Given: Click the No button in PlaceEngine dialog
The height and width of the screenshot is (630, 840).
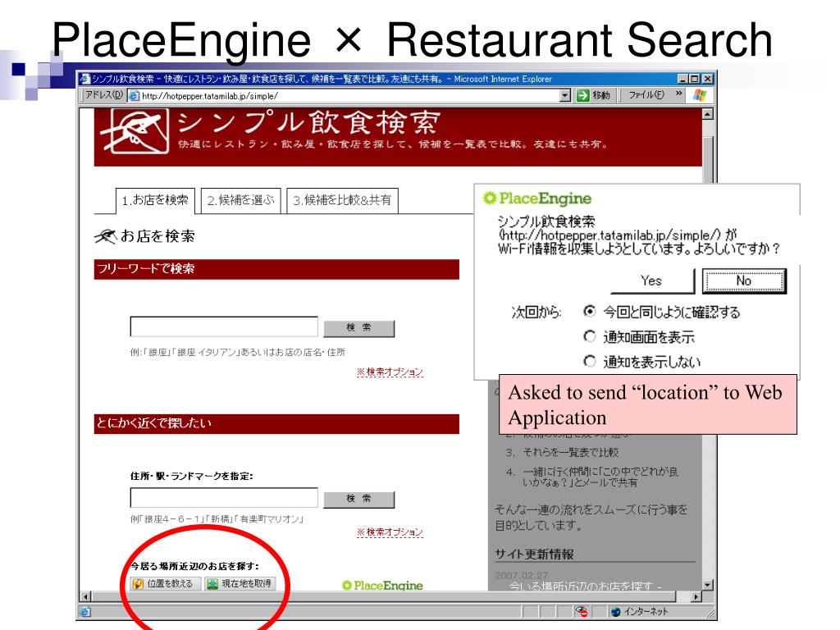Looking at the screenshot, I should 744,281.
